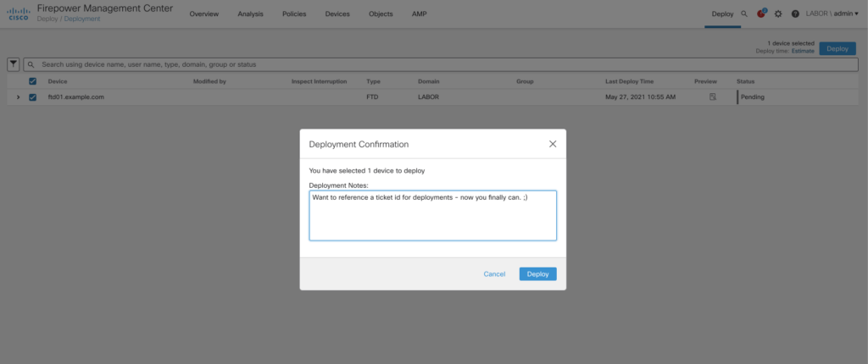Toggle the ftd01.example.com row checkbox
The image size is (868, 364).
tap(33, 97)
